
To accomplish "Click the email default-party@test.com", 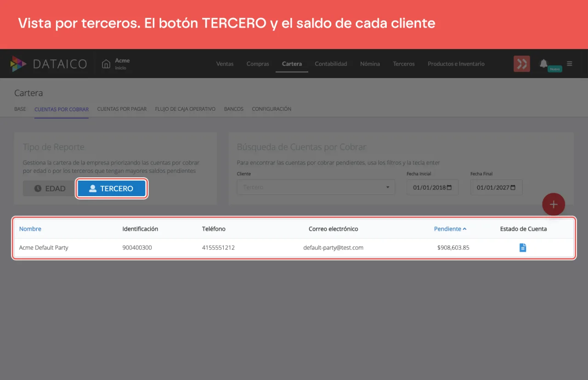I will click(333, 248).
